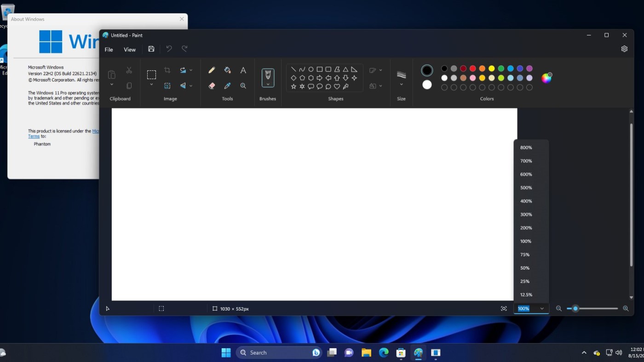This screenshot has height=362, width=644.
Task: Select the Magnifier tool
Action: 243,85
